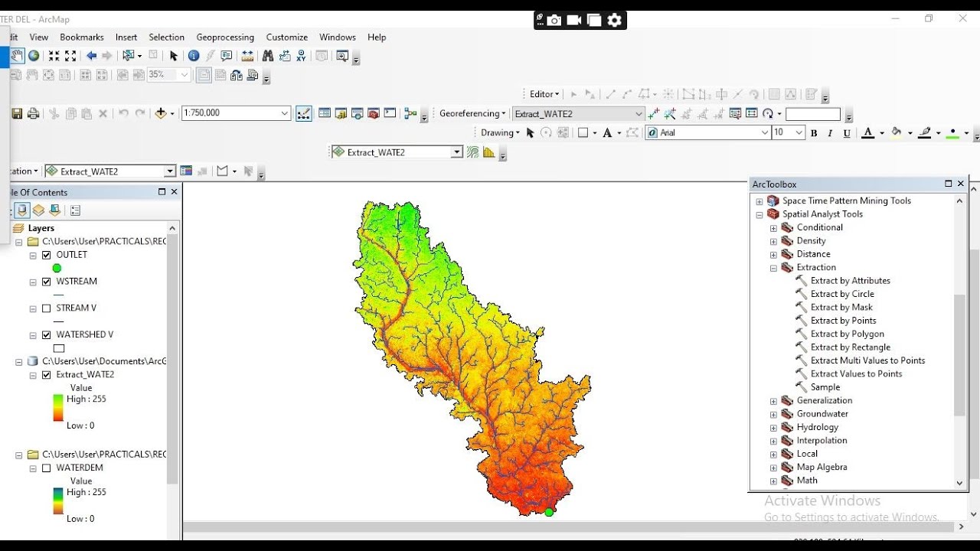Click the Histogram icon next to Extract_WATE2
Viewport: 980px width, 551px height.
(x=489, y=152)
